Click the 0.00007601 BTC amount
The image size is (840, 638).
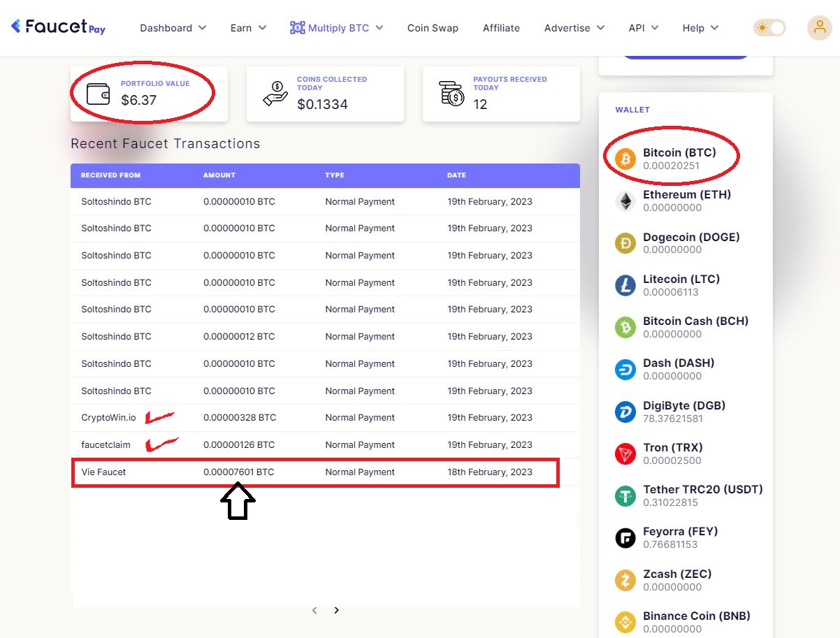[239, 472]
